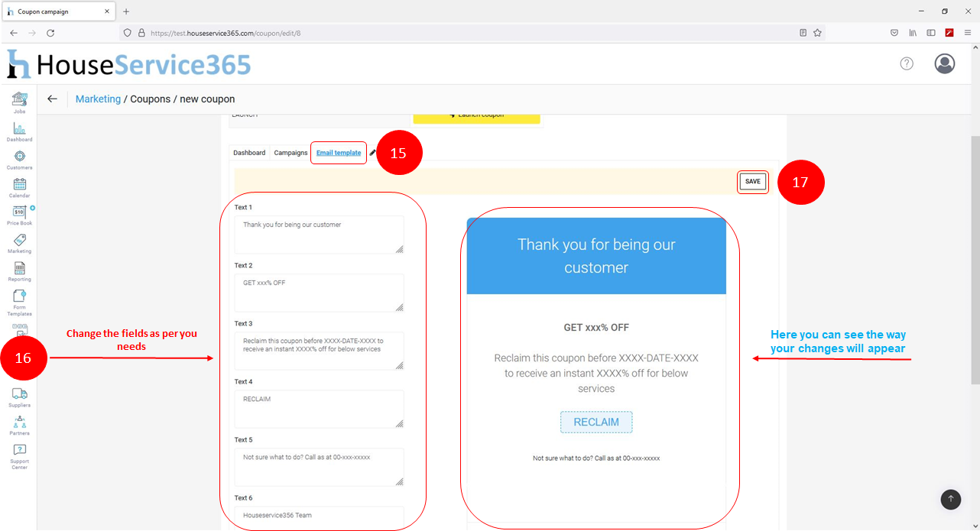The image size is (980, 531).
Task: Select the Coupon campaign browser tab
Action: pyautogui.click(x=58, y=11)
